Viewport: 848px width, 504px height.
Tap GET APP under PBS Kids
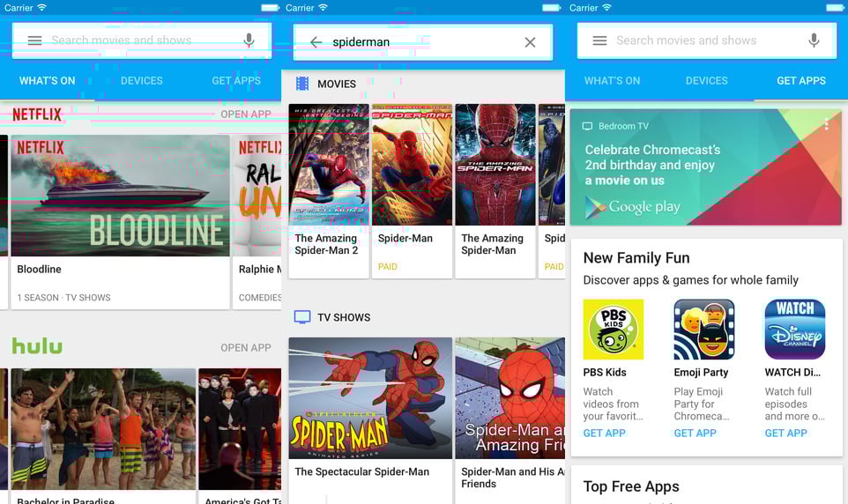tap(604, 434)
